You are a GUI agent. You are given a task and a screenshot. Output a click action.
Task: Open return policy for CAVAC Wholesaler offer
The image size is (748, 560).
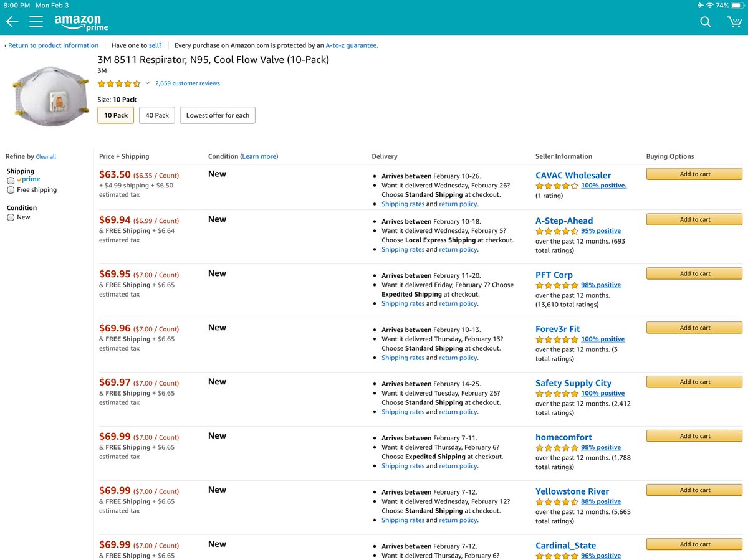[x=458, y=204]
